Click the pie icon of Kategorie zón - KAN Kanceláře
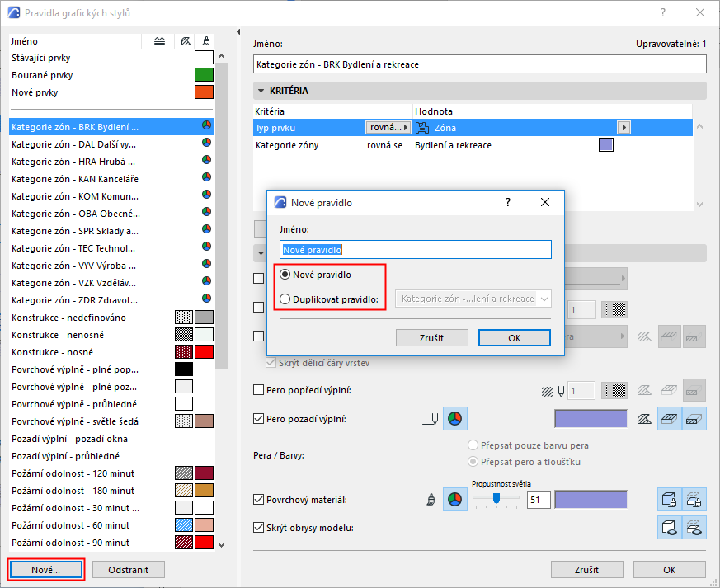 207,177
